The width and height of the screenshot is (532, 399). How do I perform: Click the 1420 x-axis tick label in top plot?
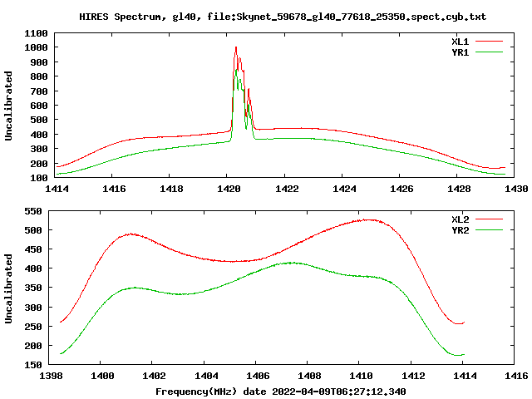click(x=229, y=189)
